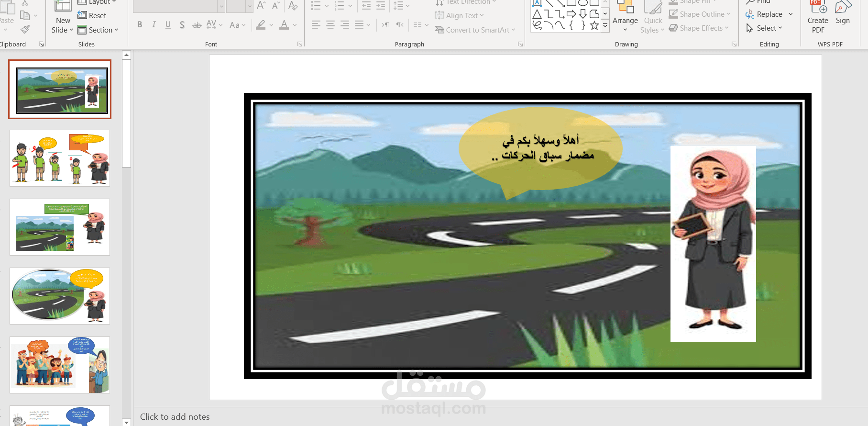Toggle Italic formatting

point(154,25)
